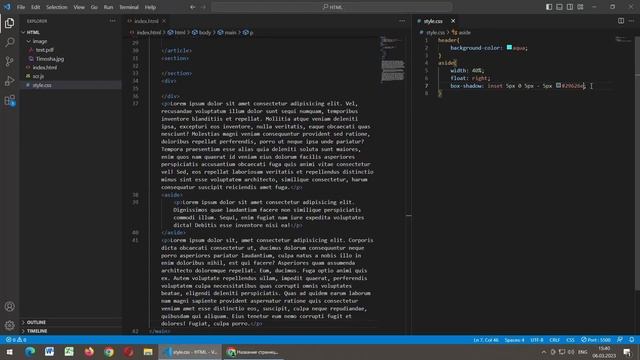
Task: Close the index.html tab
Action: pos(164,21)
